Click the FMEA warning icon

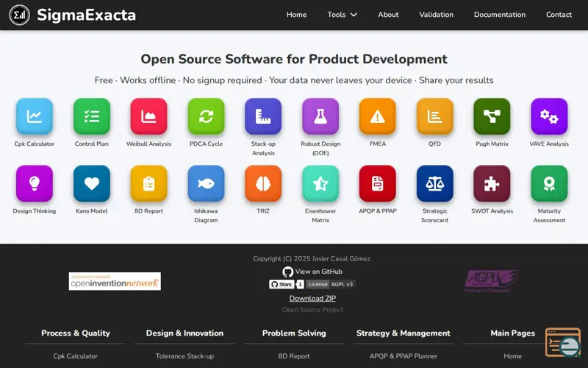click(378, 116)
